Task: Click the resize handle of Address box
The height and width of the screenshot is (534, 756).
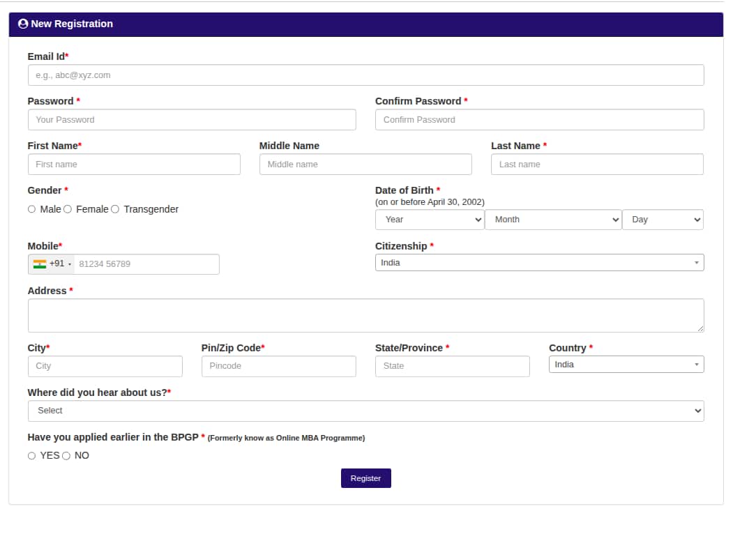Action: [700, 328]
